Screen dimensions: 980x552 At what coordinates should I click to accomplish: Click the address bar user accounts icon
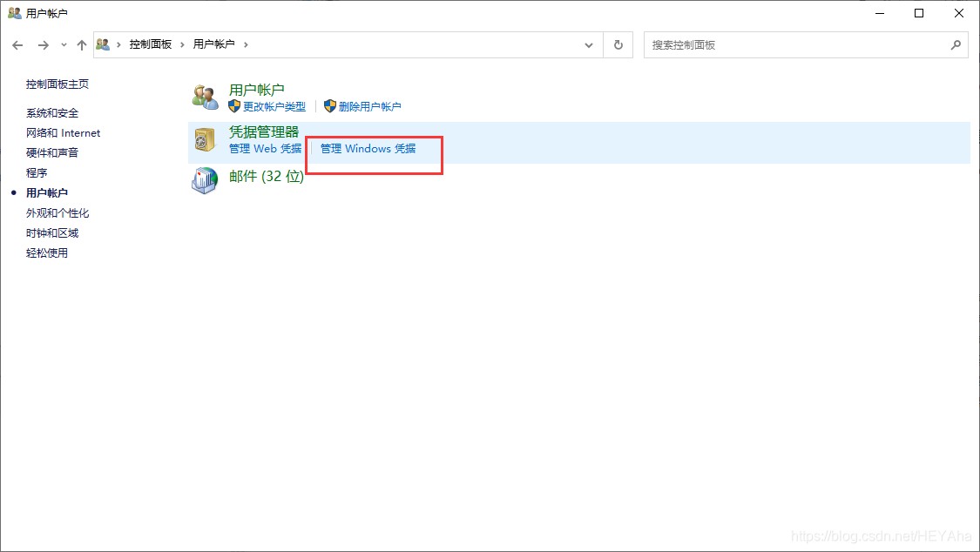point(103,44)
